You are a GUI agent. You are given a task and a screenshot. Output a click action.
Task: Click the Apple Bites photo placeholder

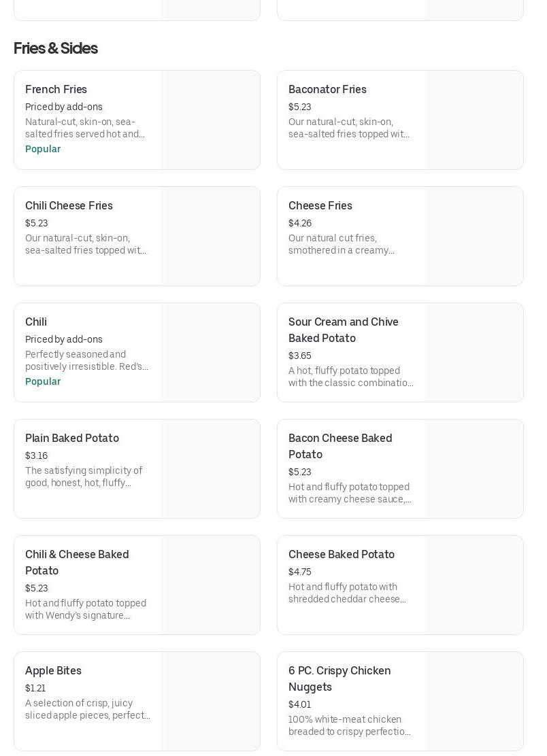[x=210, y=702]
